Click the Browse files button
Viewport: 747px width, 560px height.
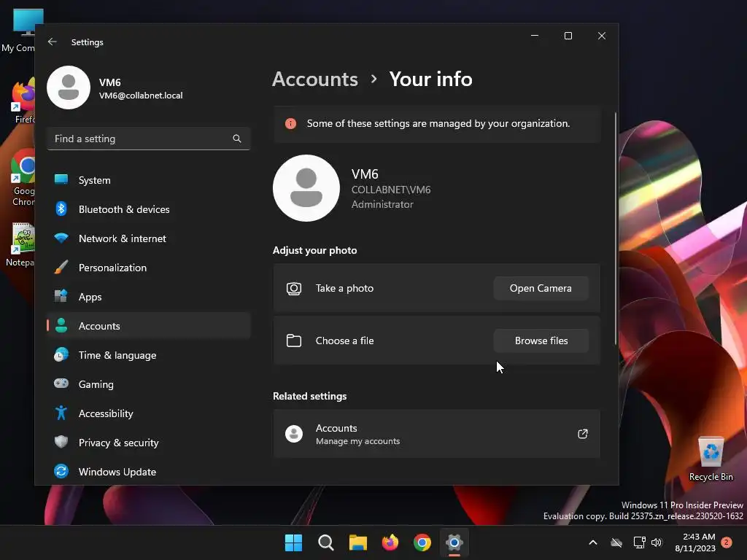[x=541, y=341]
